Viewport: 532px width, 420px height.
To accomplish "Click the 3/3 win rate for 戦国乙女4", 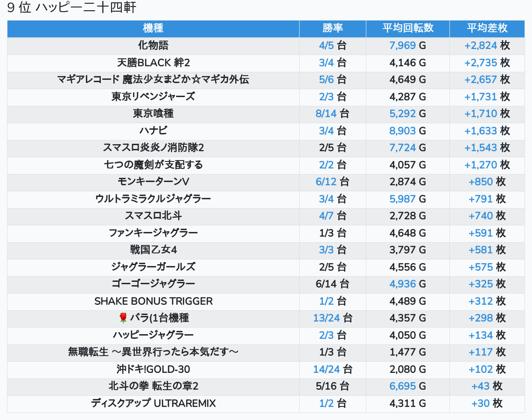I will tap(327, 250).
